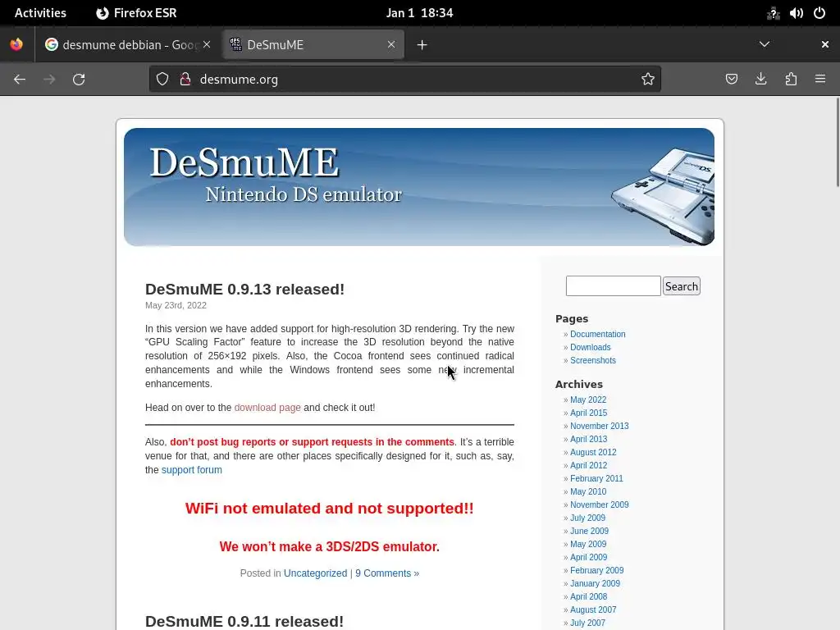Switch to desmume debian Google tab

point(129,44)
